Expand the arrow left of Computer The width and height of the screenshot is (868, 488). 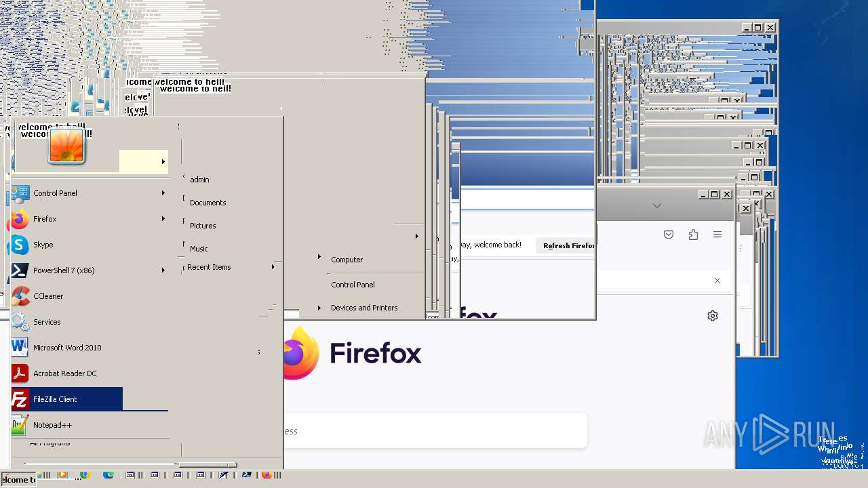[319, 257]
